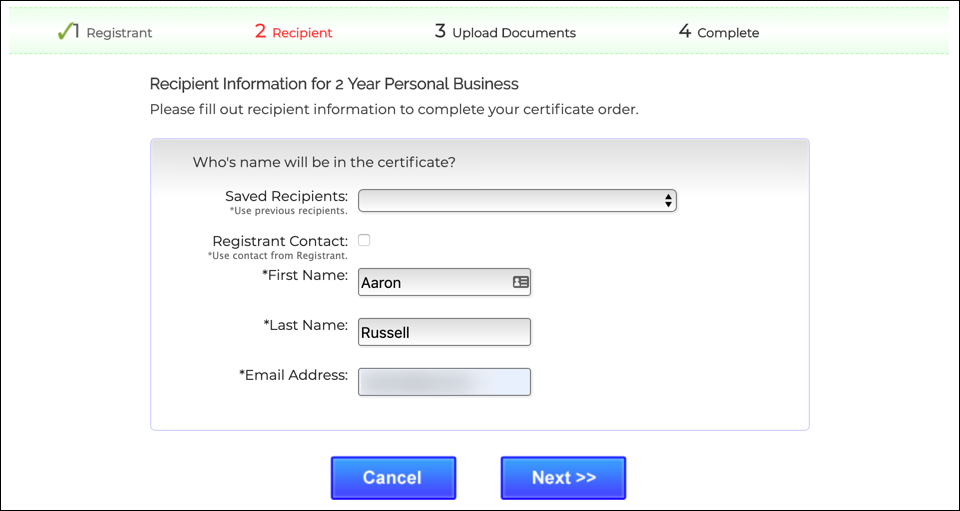Click the "Registrant Contact:" label text
The height and width of the screenshot is (511, 960).
click(x=280, y=241)
